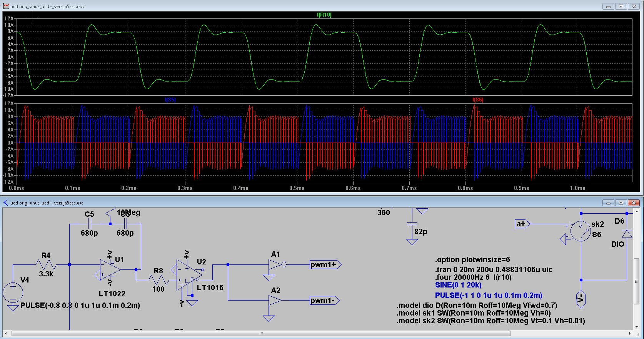
Task: Click the blue SINE(0 1 20k) comment
Action: pos(458,285)
